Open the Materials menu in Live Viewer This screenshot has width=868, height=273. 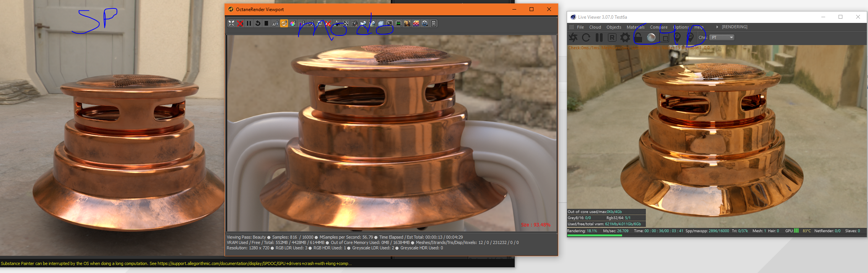[636, 27]
